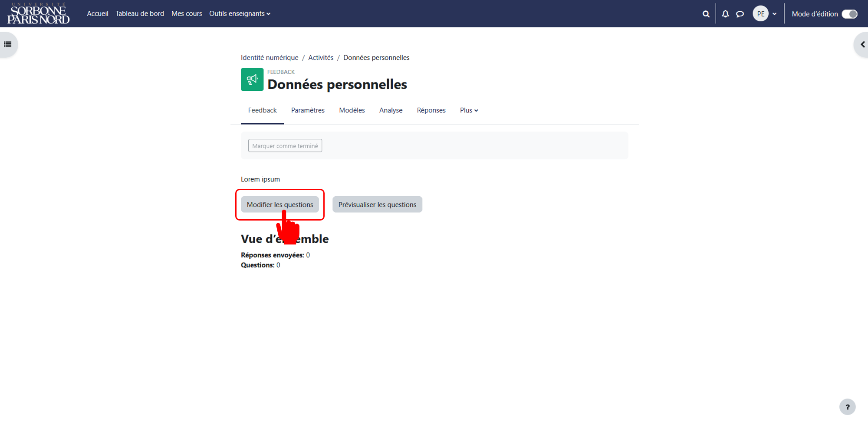The image size is (868, 425).
Task: Open the Plus dropdown tab
Action: 469,110
